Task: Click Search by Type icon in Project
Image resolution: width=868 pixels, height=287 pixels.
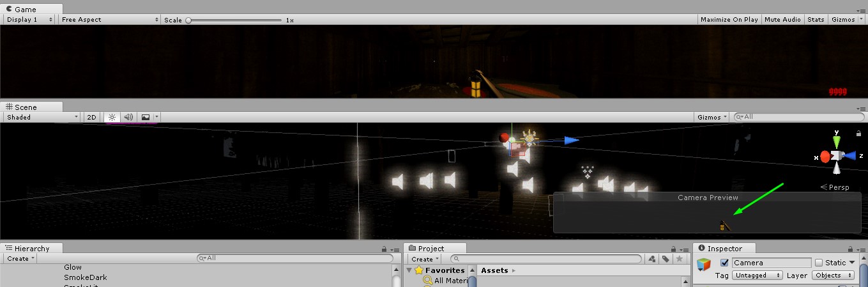Action: [652, 259]
